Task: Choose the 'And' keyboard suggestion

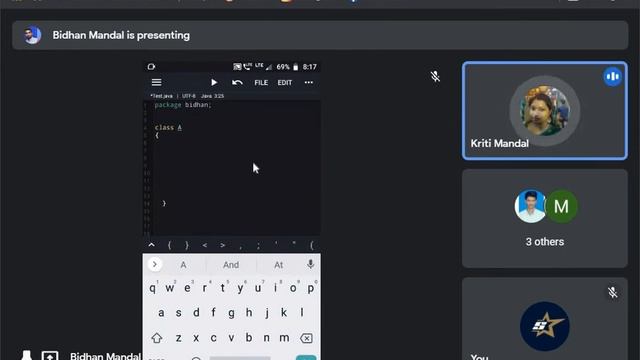Action: point(231,265)
